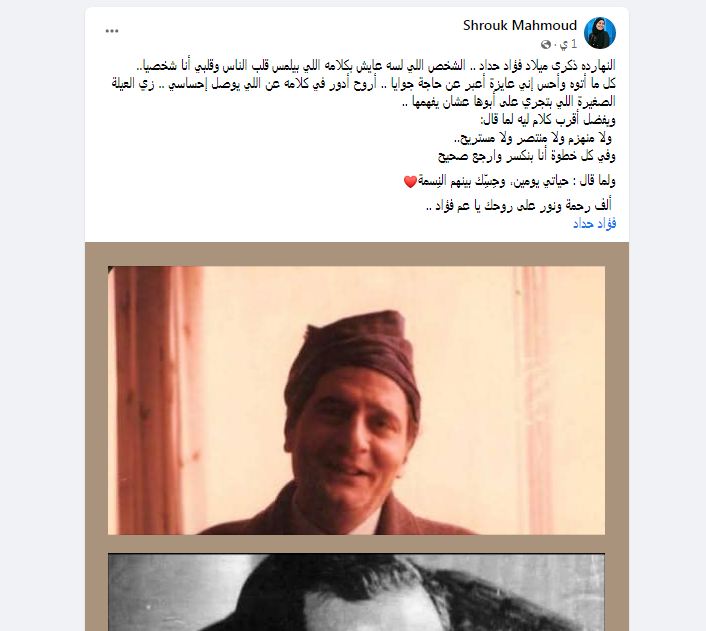Click the line ويفضل أقرب كلام ليه

548,120
